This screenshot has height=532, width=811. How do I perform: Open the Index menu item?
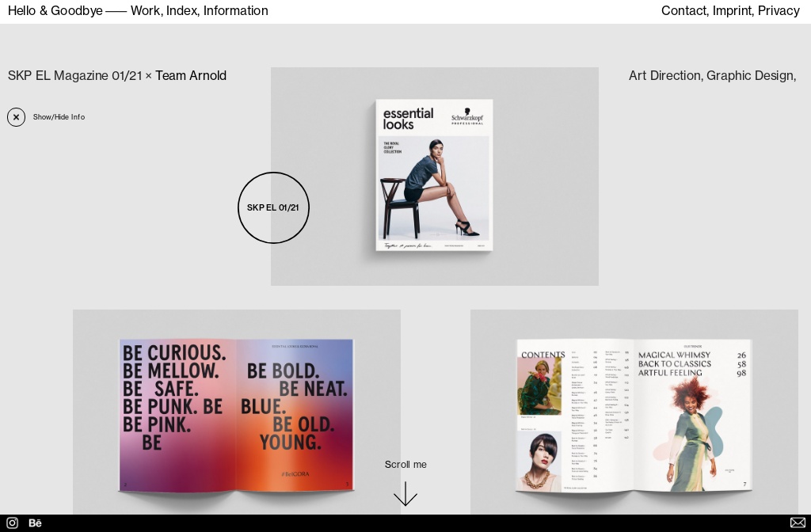pyautogui.click(x=181, y=11)
